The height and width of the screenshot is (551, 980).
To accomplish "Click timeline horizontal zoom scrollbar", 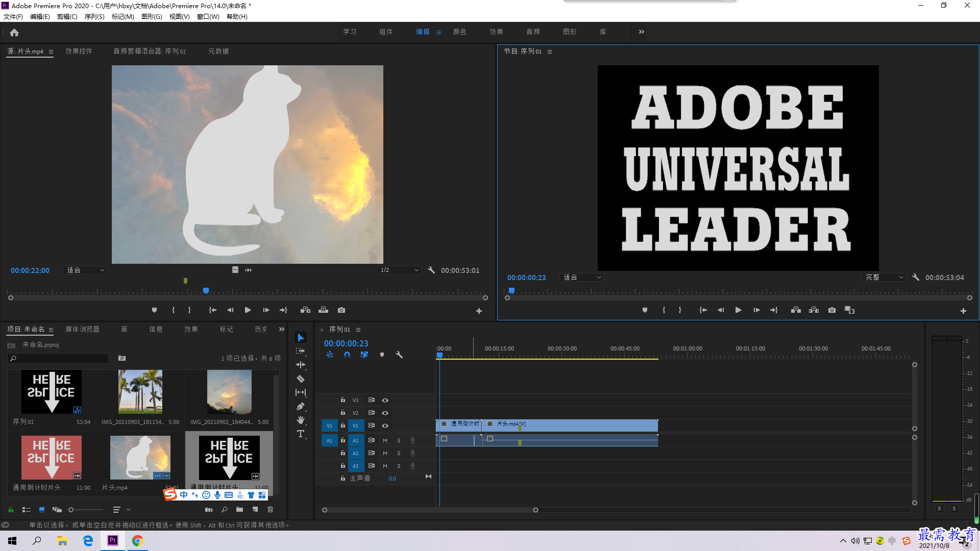I will tap(430, 510).
